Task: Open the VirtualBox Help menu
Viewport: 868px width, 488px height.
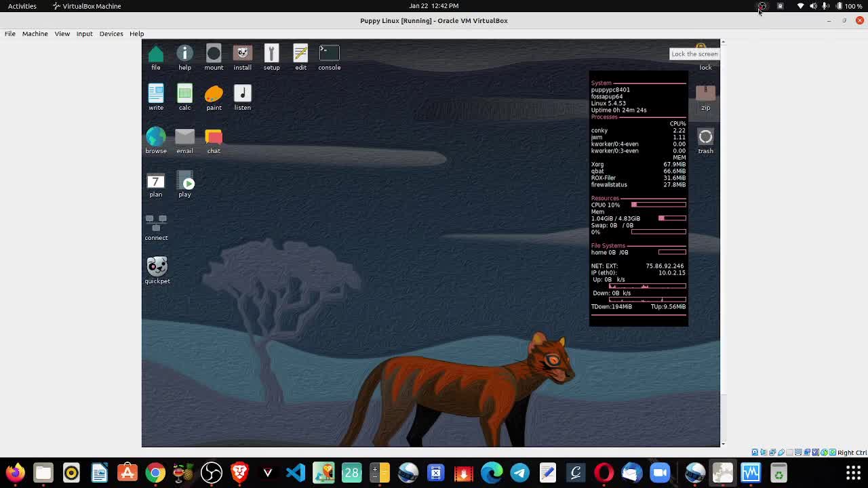Action: [x=136, y=33]
